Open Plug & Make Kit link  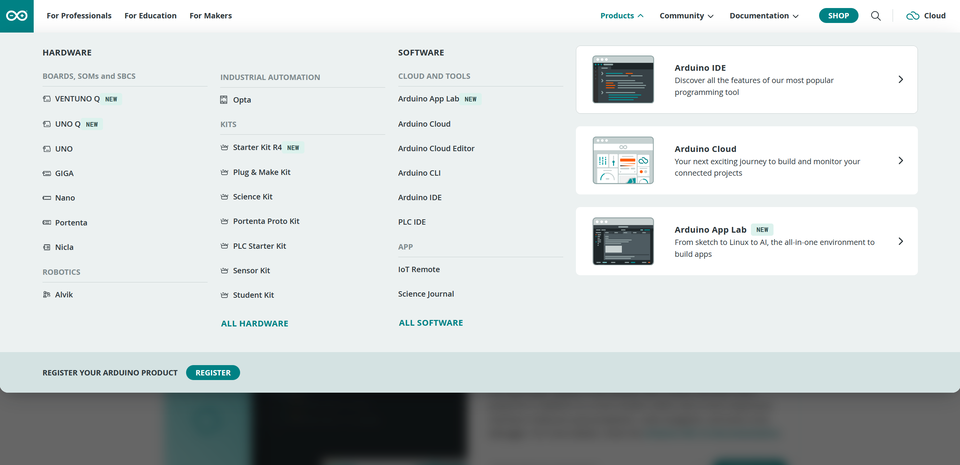pos(261,173)
